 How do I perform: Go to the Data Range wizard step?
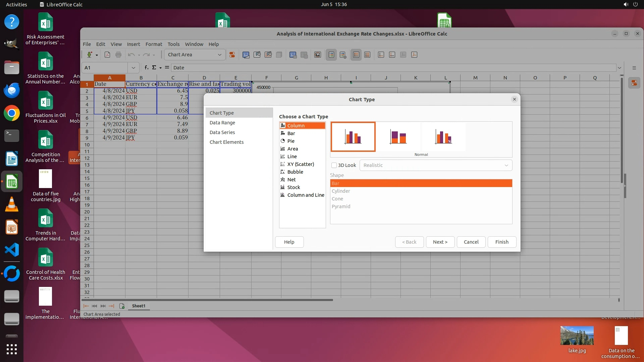coord(222,123)
